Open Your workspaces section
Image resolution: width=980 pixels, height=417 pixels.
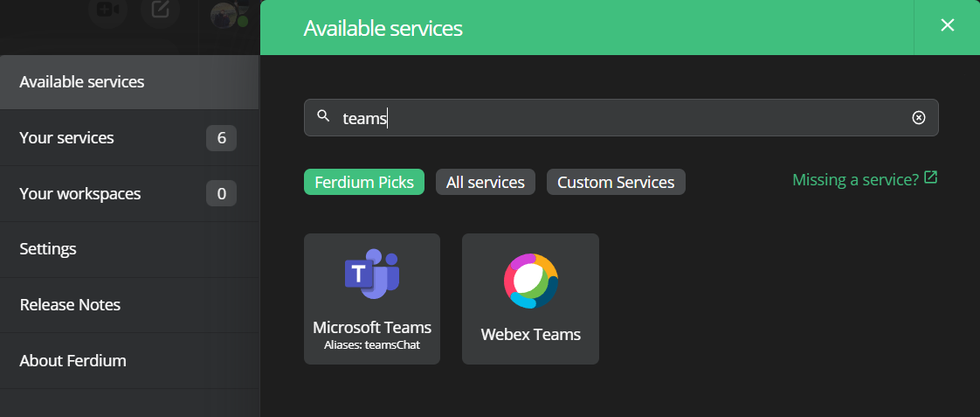tap(129, 194)
